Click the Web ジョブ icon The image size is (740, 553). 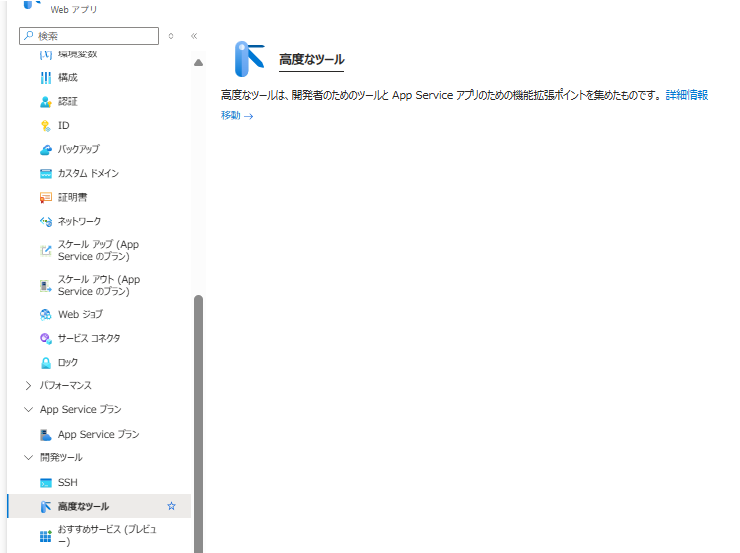pos(46,315)
